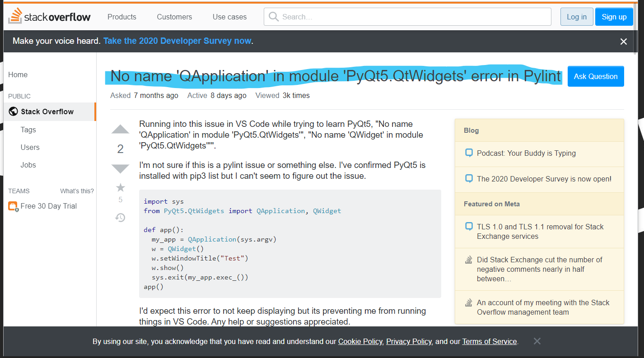Open the Privacy Policy link

click(409, 341)
